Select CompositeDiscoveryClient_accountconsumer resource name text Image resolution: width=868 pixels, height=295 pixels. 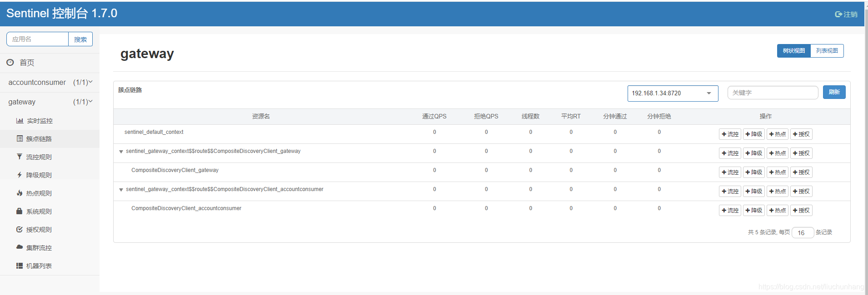point(186,208)
